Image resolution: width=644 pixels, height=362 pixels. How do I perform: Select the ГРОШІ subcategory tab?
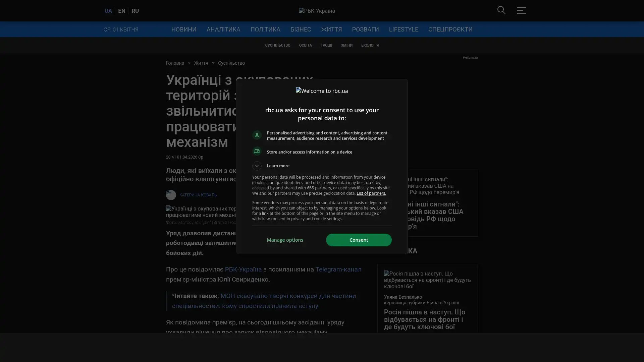coord(326,45)
